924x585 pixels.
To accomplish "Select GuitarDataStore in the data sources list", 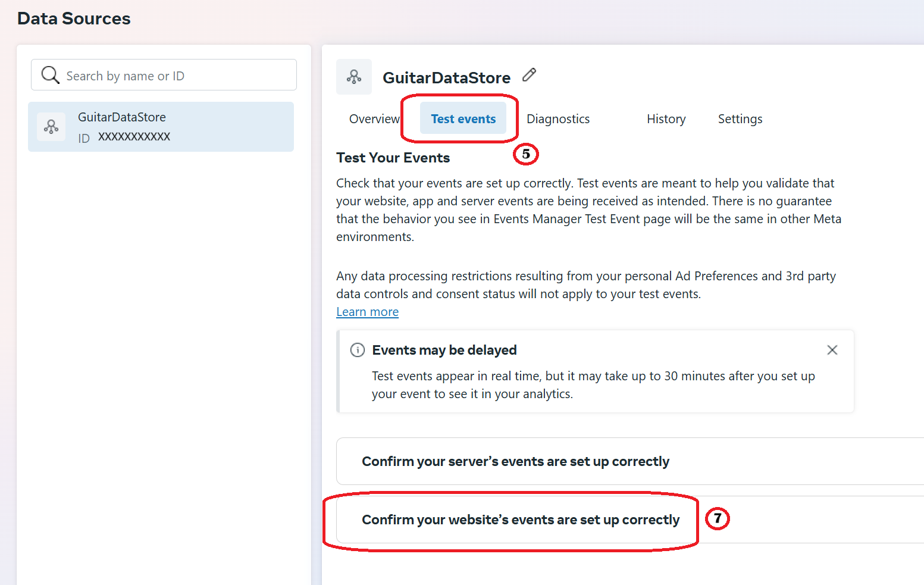I will pos(161,127).
